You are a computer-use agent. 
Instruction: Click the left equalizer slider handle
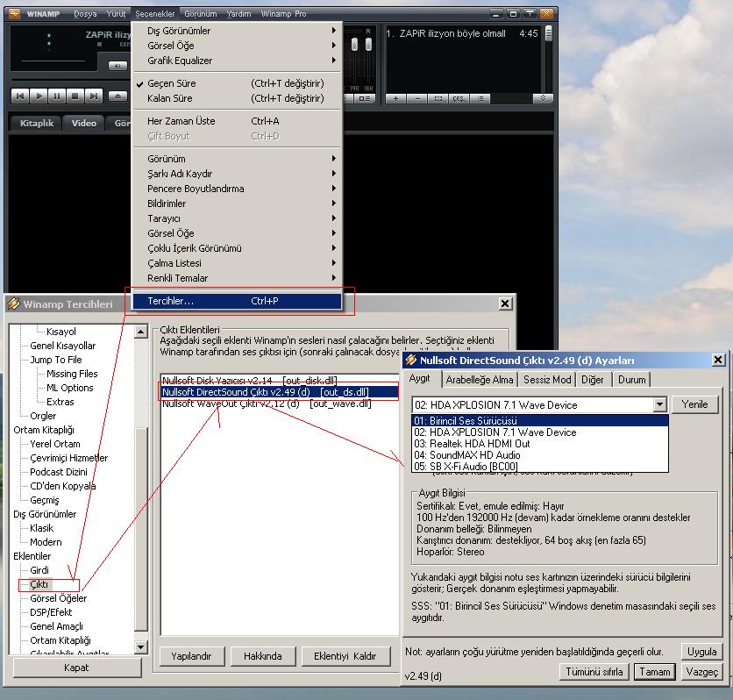pyautogui.click(x=354, y=45)
